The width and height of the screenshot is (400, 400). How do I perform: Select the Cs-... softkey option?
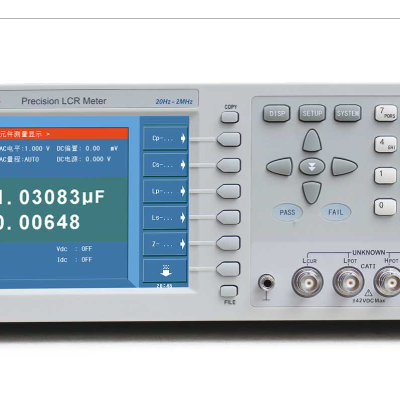(165, 165)
